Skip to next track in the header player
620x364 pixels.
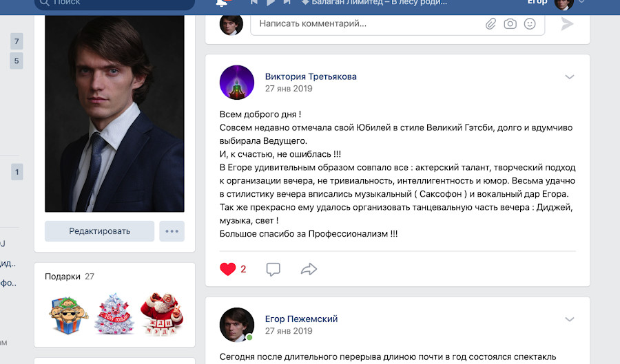[x=287, y=3]
